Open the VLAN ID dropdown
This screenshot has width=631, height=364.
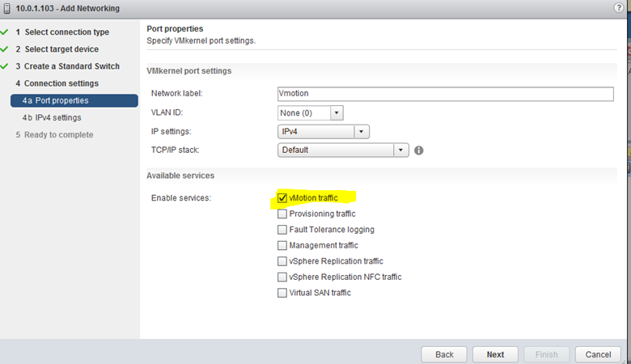coord(337,113)
